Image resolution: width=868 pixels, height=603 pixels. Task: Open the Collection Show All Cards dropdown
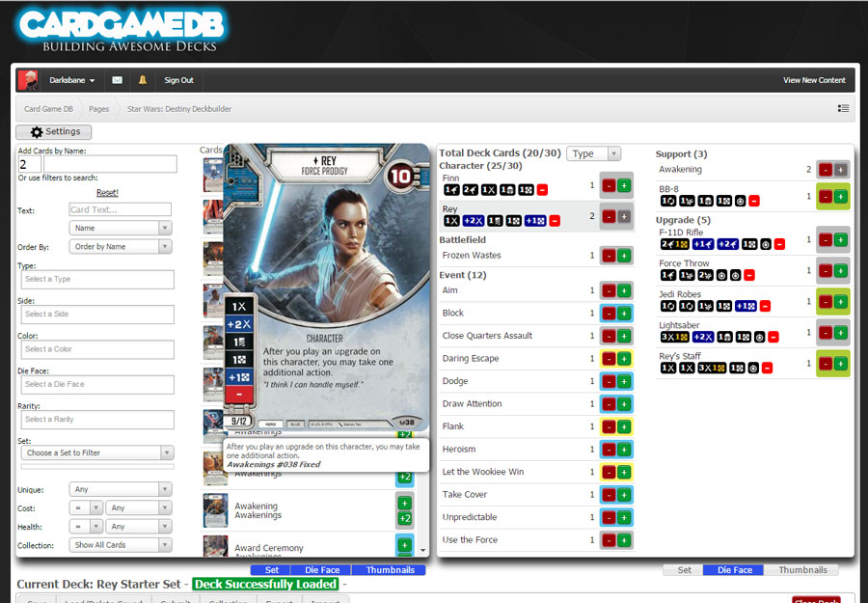pyautogui.click(x=121, y=545)
